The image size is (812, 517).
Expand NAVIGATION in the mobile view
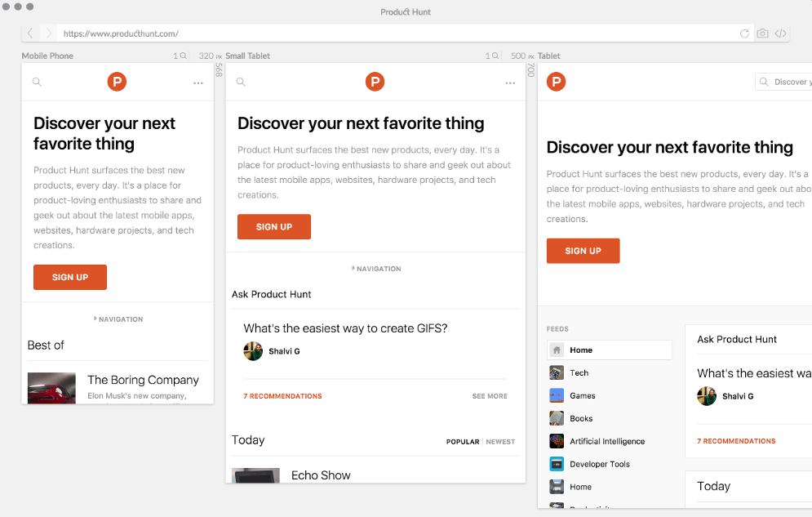coord(118,319)
